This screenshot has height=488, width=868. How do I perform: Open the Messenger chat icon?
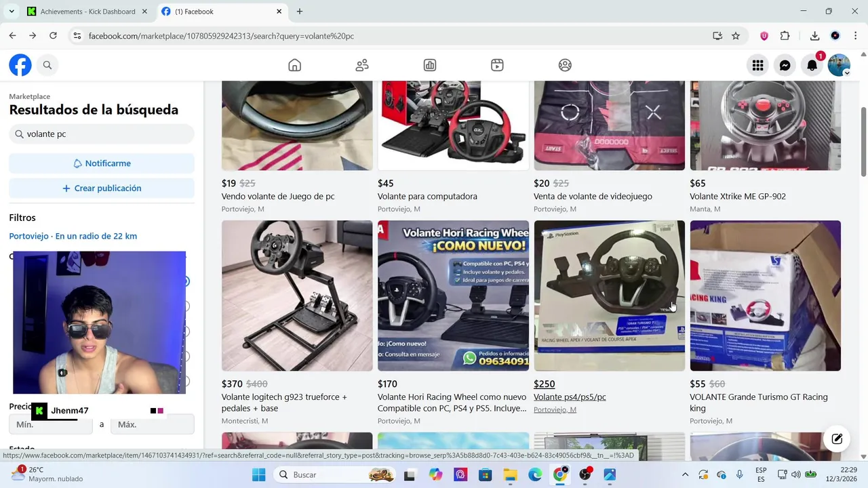[x=785, y=65]
